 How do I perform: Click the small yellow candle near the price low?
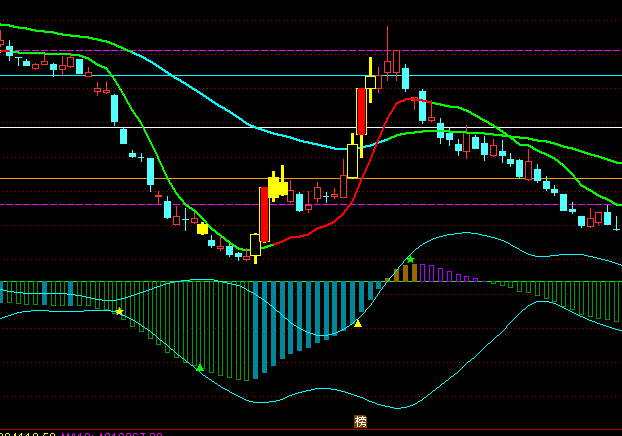point(203,229)
